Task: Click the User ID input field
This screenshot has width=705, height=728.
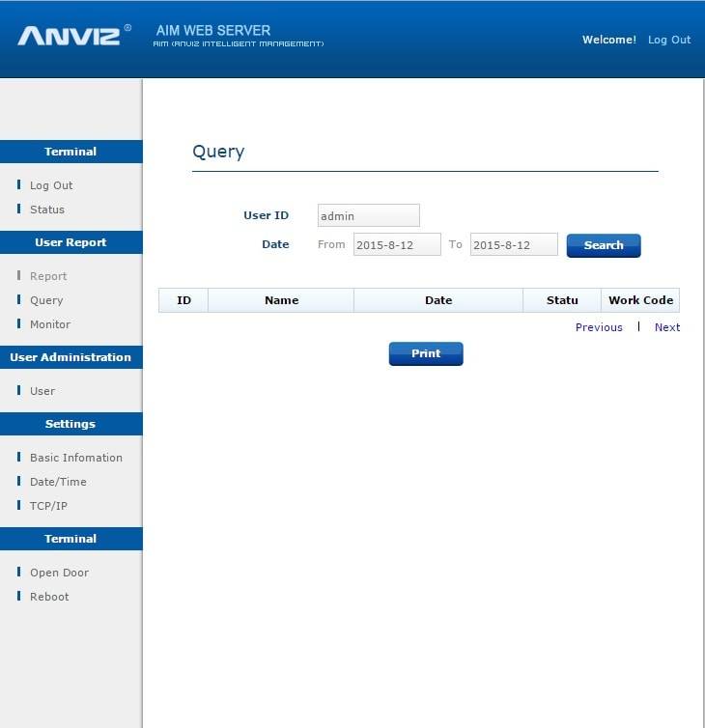Action: tap(368, 216)
